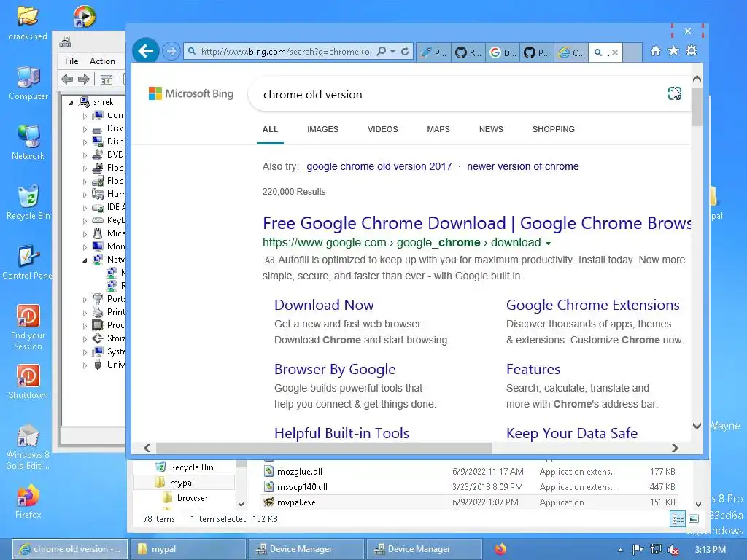Screen dimensions: 747x560
Task: Open a new blank browser tab
Action: pyautogui.click(x=632, y=52)
